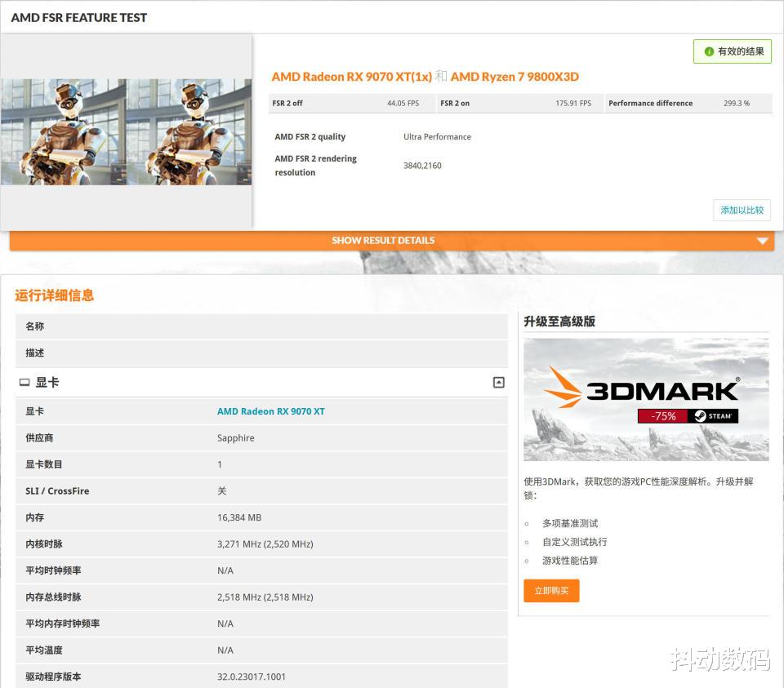Click the right FSR robot comparison image
784x688 pixels.
click(189, 132)
